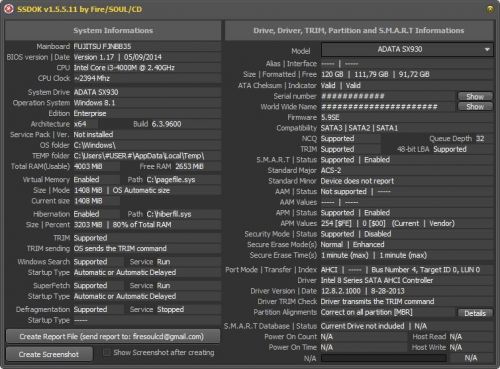Select Port Mode value AHCI
Viewport: 500px width, 369px height.
coord(329,270)
